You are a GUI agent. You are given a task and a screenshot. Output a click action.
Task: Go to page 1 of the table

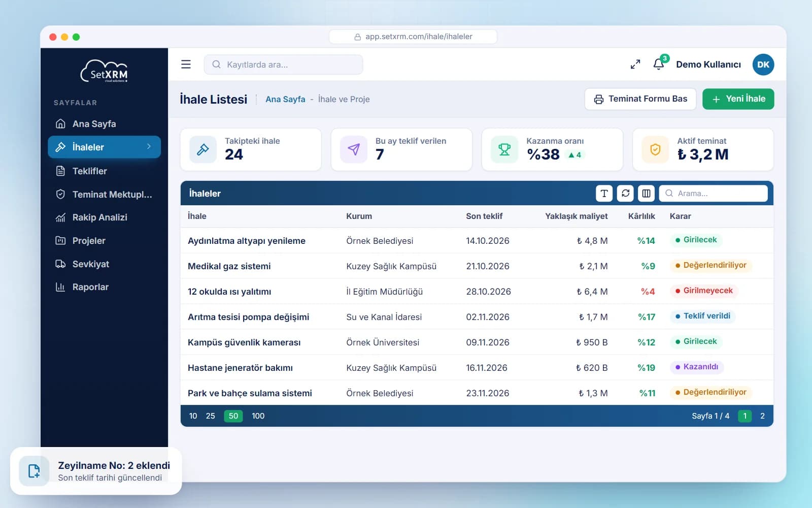click(x=745, y=416)
